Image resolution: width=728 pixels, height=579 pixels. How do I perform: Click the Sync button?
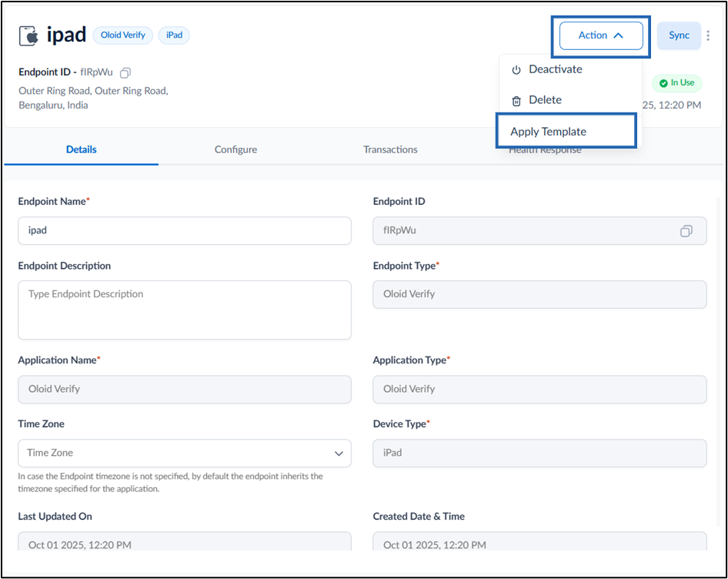click(679, 35)
